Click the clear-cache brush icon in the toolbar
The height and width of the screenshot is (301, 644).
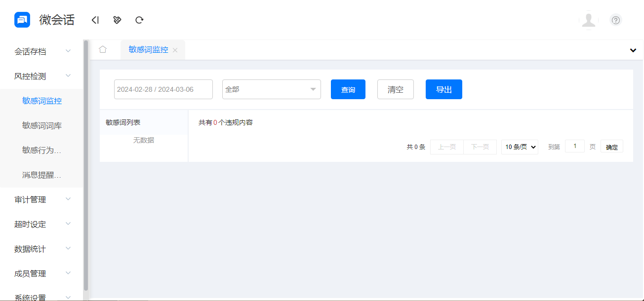coord(117,20)
